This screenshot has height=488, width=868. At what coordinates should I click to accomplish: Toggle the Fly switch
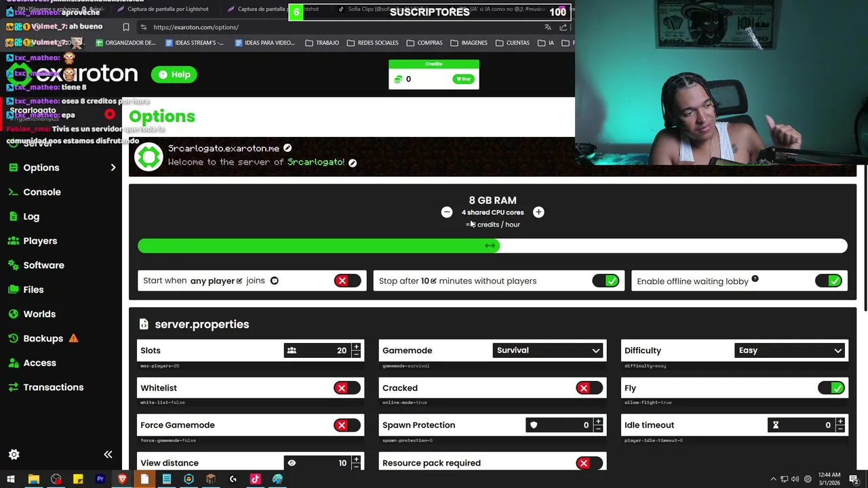831,388
